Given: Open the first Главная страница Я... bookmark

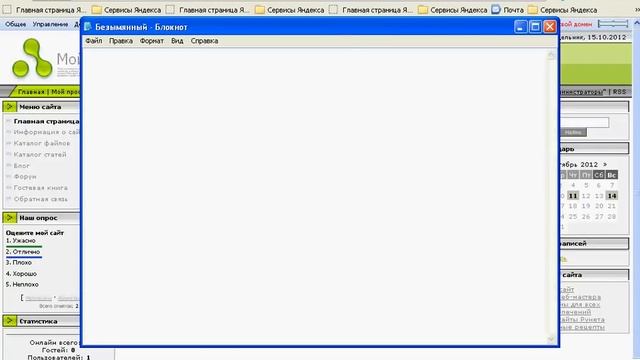Looking at the screenshot, I should (x=45, y=10).
